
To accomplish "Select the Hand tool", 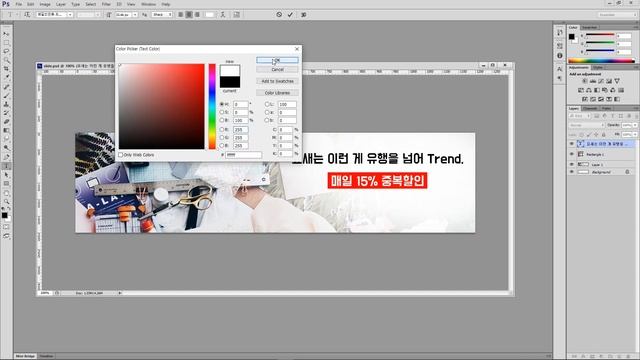I will point(6,193).
